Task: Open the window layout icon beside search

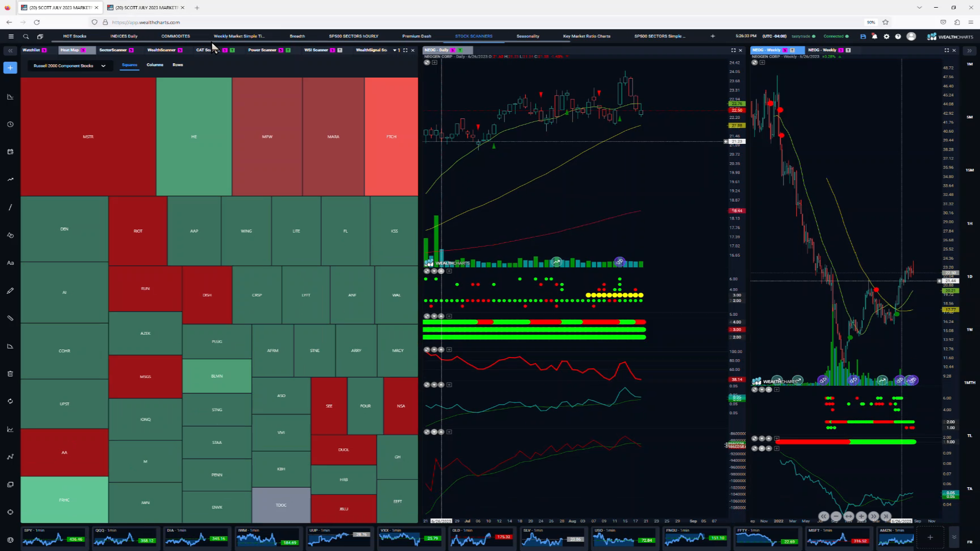Action: click(x=40, y=36)
